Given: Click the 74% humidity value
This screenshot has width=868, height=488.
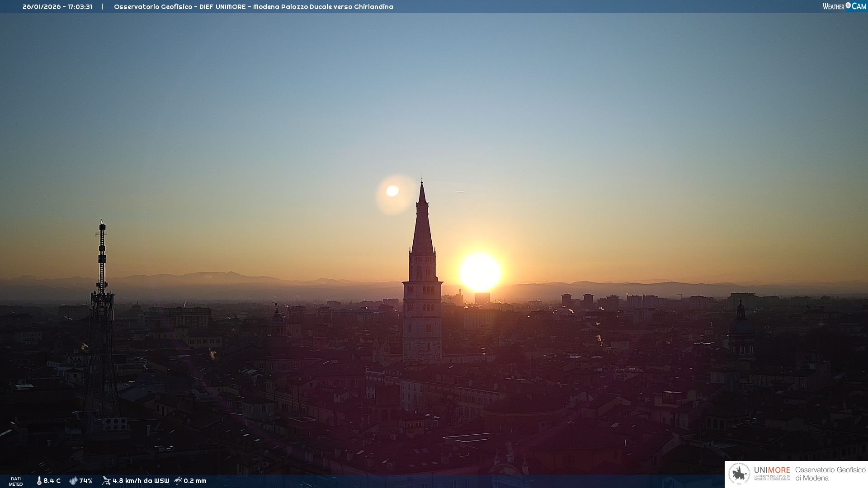Looking at the screenshot, I should (x=86, y=481).
